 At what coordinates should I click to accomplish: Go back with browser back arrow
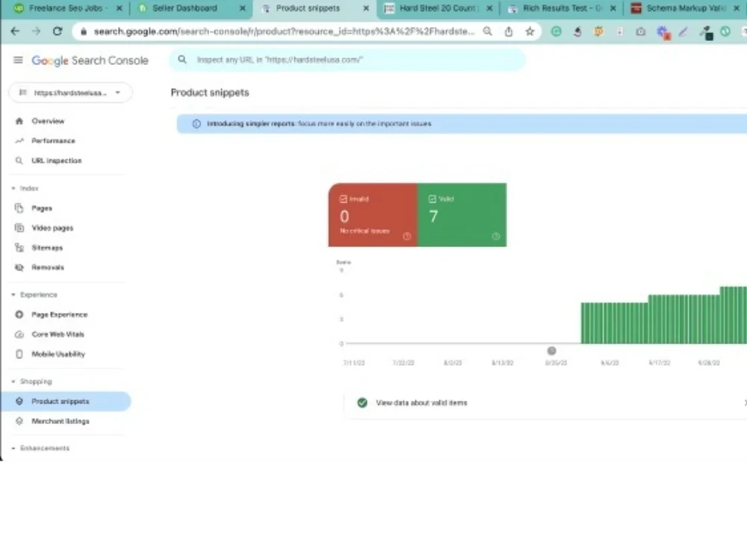pos(15,31)
